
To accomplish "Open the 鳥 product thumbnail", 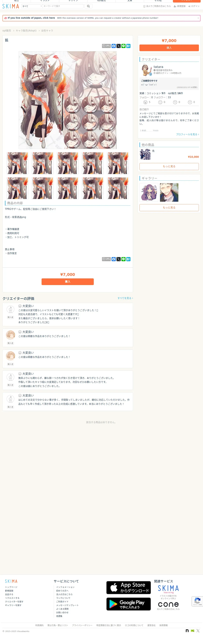I will point(145,154).
